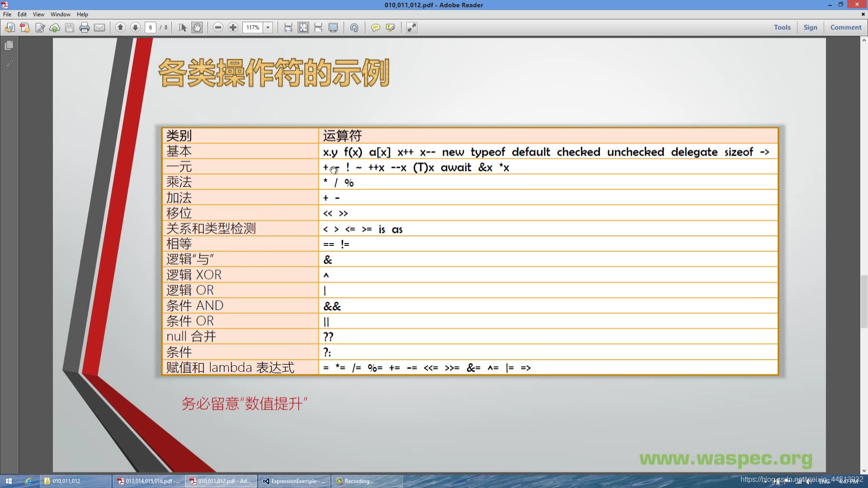Click scrollbar down arrow
Image resolution: width=868 pixels, height=488 pixels.
[x=864, y=470]
